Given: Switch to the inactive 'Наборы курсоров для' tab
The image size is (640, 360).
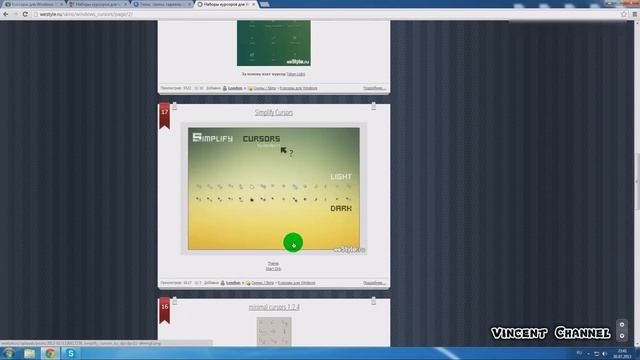Looking at the screenshot, I should coord(98,4).
